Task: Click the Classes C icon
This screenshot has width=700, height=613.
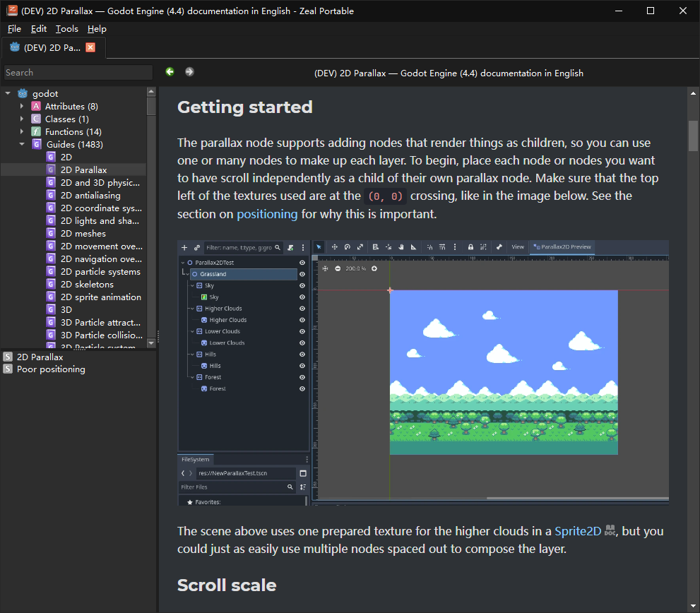Action: (x=36, y=119)
